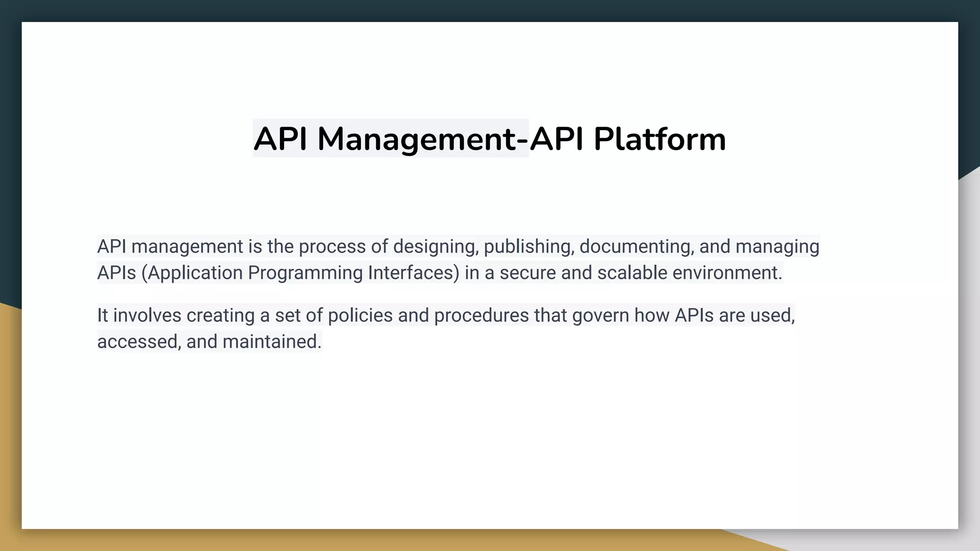Click the word 'Platform' in the title
The height and width of the screenshot is (551, 980).
click(659, 139)
